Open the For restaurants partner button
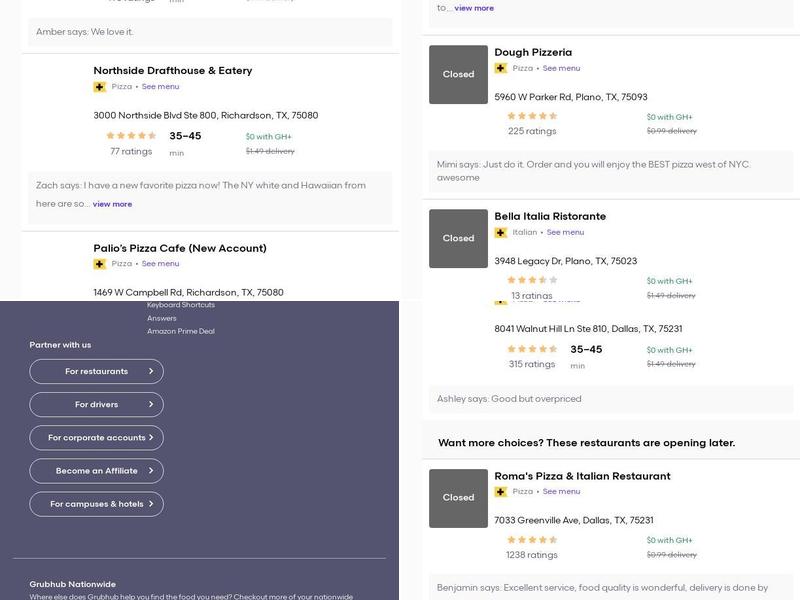The height and width of the screenshot is (600, 800). pos(97,372)
